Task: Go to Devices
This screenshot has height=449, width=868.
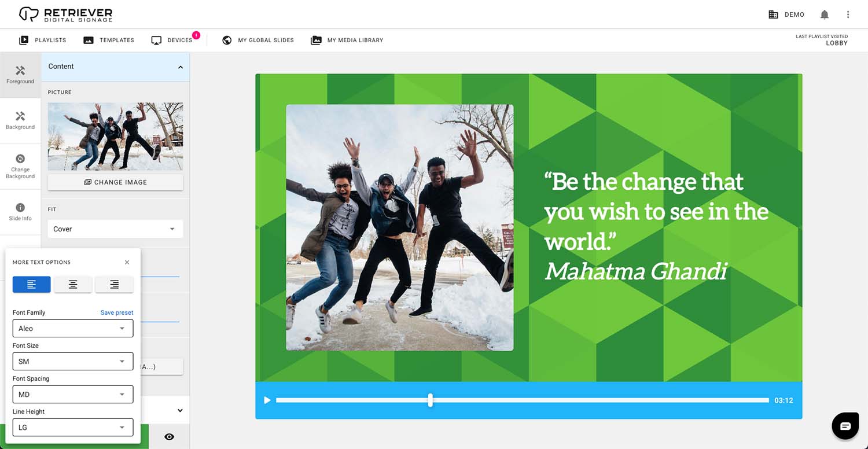Action: point(172,40)
